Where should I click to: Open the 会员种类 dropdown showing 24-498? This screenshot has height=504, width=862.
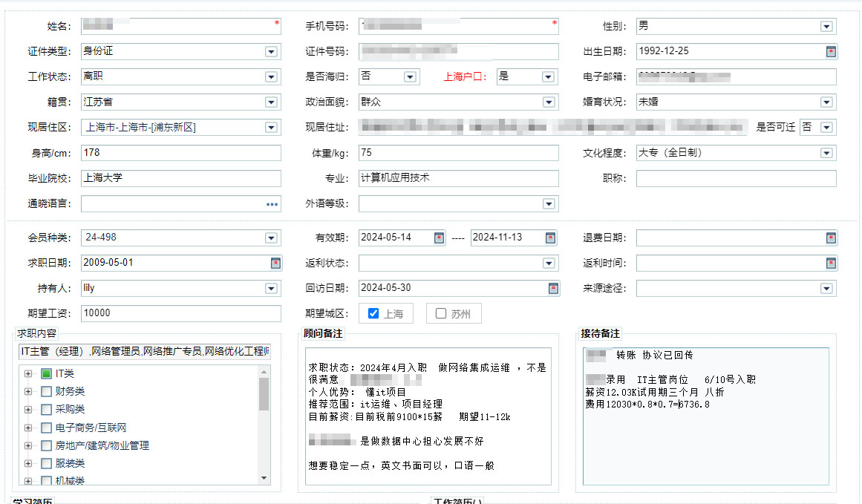tap(271, 238)
